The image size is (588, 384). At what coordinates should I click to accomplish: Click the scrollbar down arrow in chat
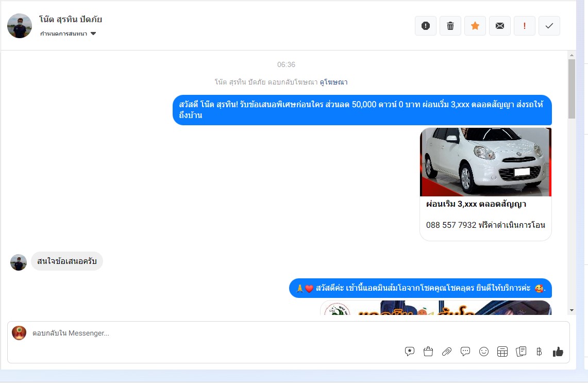pyautogui.click(x=572, y=310)
